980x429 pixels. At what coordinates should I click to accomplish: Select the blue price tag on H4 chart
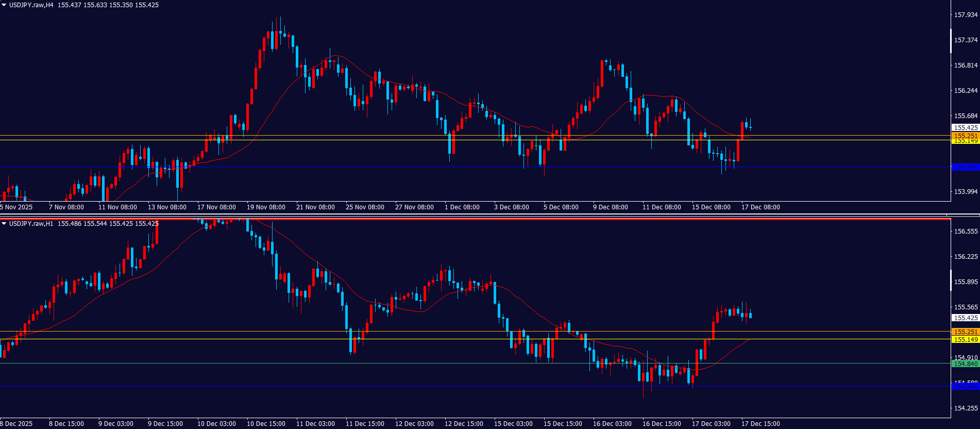click(x=965, y=167)
